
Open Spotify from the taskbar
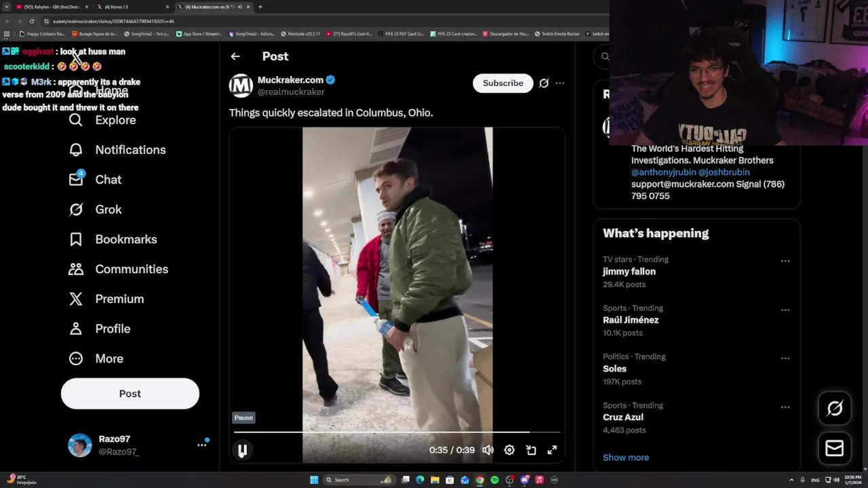pyautogui.click(x=494, y=480)
